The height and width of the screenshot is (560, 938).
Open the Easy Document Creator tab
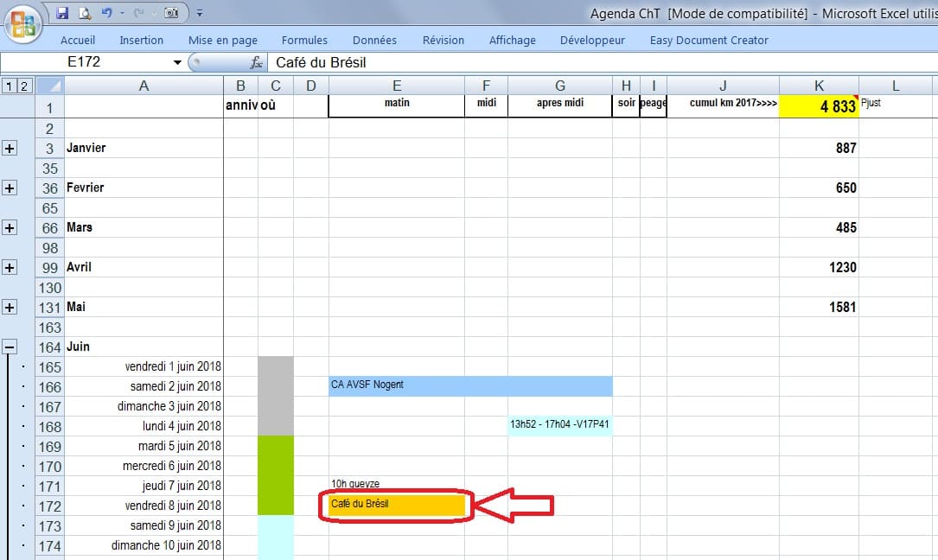(708, 40)
